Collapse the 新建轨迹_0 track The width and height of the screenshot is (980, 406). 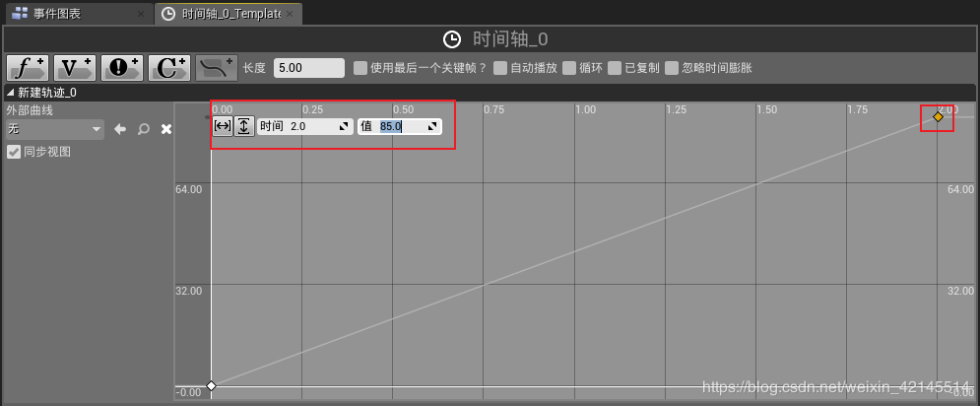pyautogui.click(x=11, y=93)
